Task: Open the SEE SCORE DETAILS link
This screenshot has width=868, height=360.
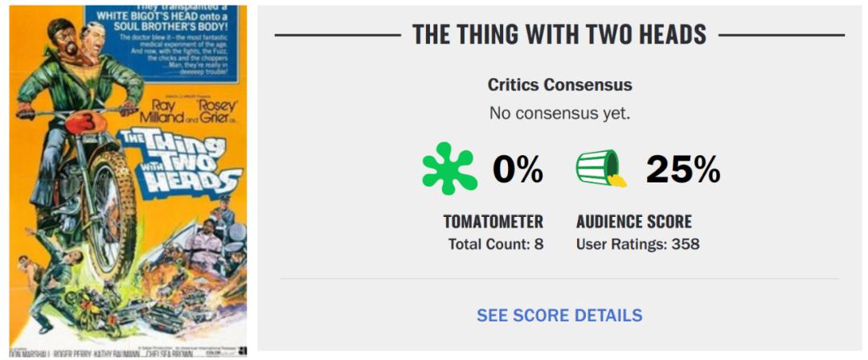Action: 559,315
